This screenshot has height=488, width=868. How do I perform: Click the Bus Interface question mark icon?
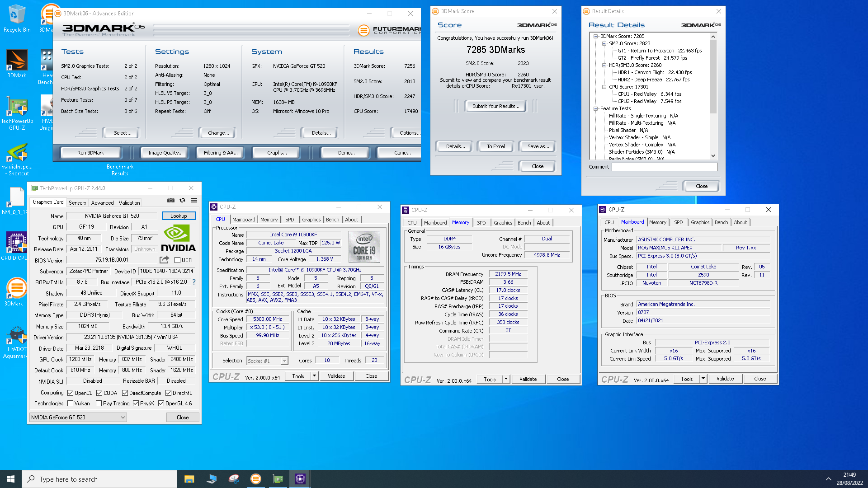[194, 282]
